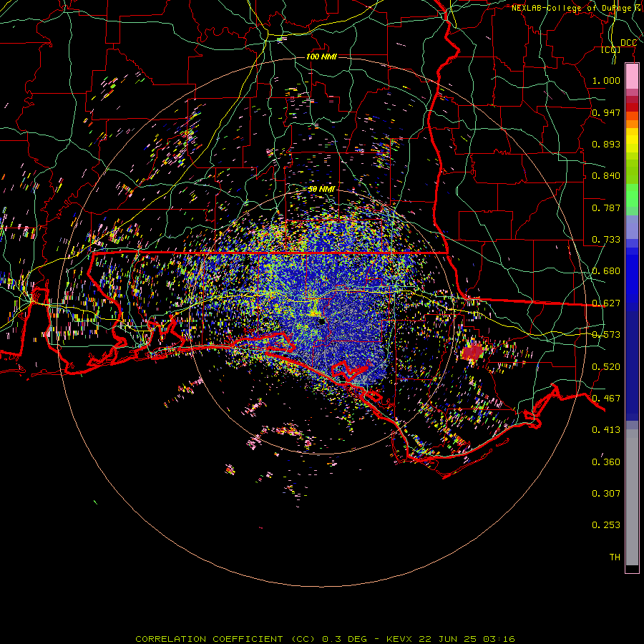The image size is (644, 644).
Task: Click the black radar site dot at the center
Action: click(x=321, y=321)
